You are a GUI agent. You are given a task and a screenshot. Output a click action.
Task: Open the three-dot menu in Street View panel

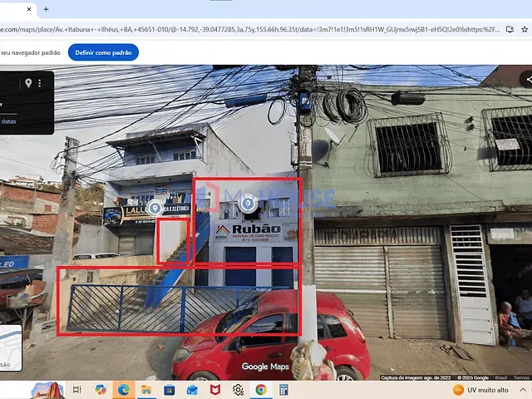(x=40, y=83)
